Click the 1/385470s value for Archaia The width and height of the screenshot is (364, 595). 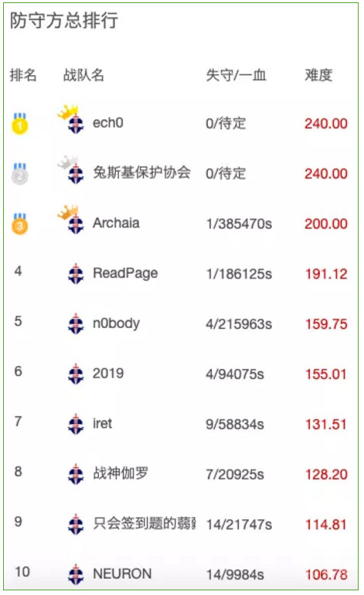(239, 224)
